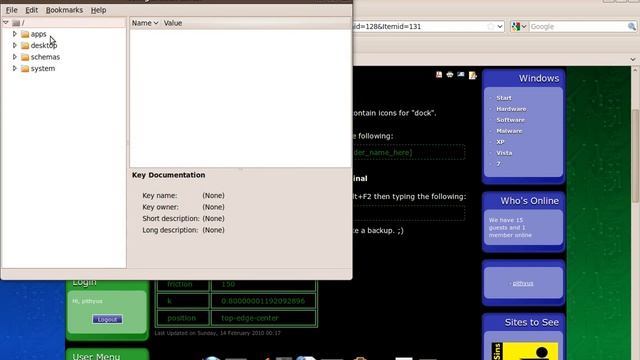This screenshot has height=360, width=640.
Task: Open the Vista link in Windows menu
Action: (504, 153)
